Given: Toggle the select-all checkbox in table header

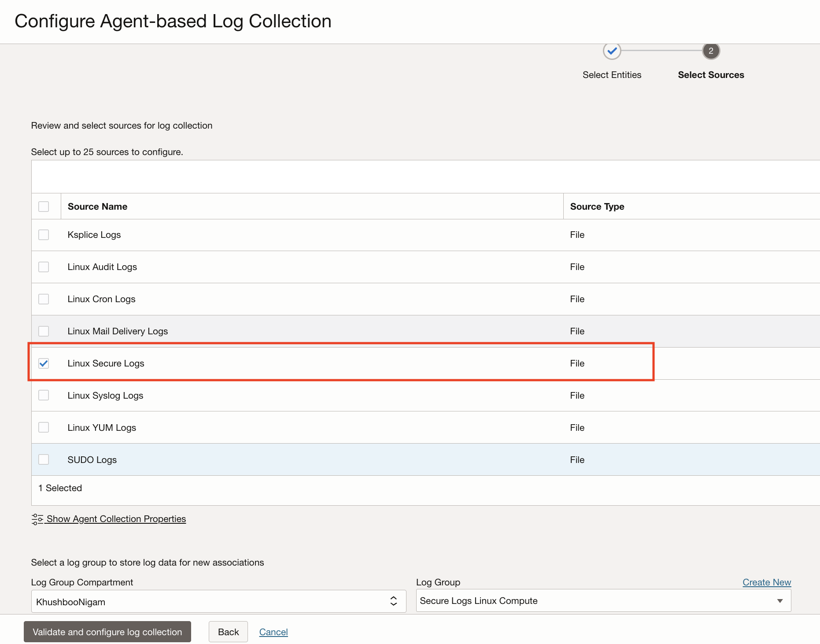Looking at the screenshot, I should (x=44, y=207).
